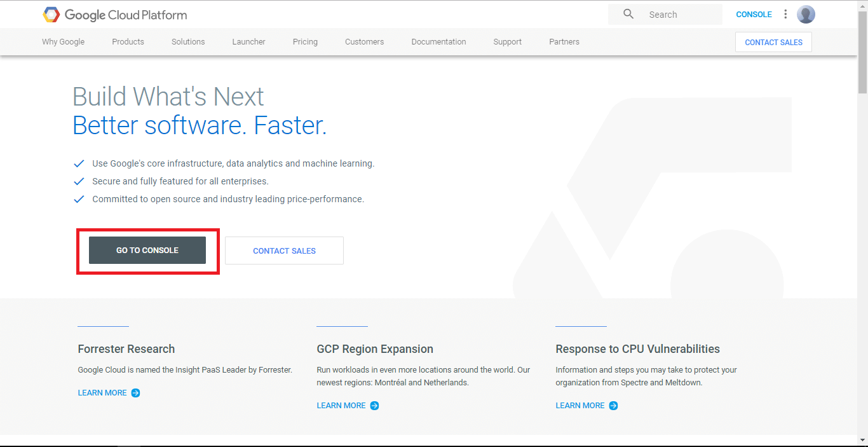Viewport: 868px width, 447px height.
Task: Open the Customers page
Action: coord(364,42)
